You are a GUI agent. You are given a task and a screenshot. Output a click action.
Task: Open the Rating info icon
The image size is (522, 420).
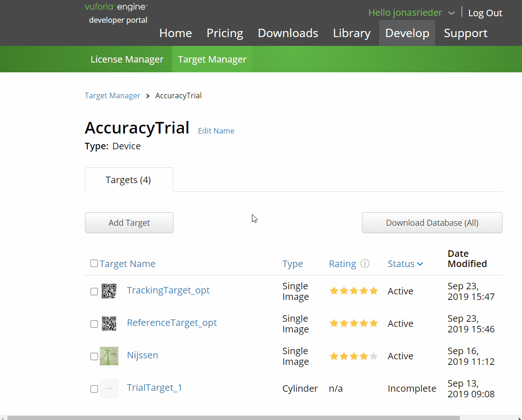pos(365,264)
